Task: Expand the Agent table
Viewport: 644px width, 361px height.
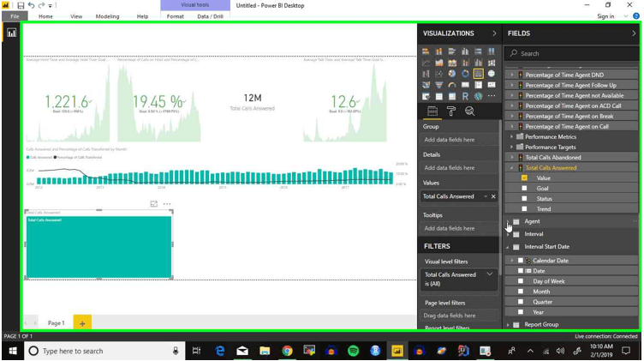Action: [508, 221]
